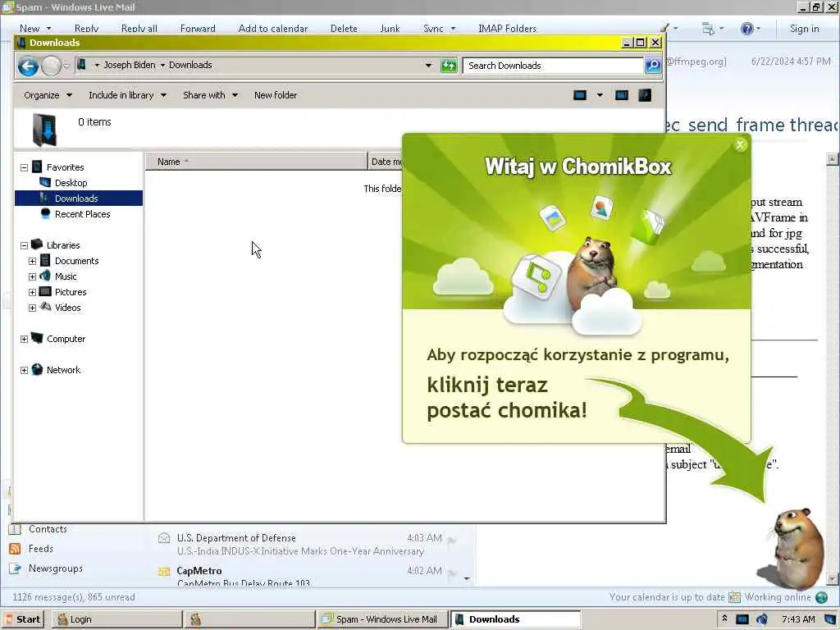Close the ChomikBox welcome popup
Screen dimensions: 840x630
pyautogui.click(x=741, y=144)
